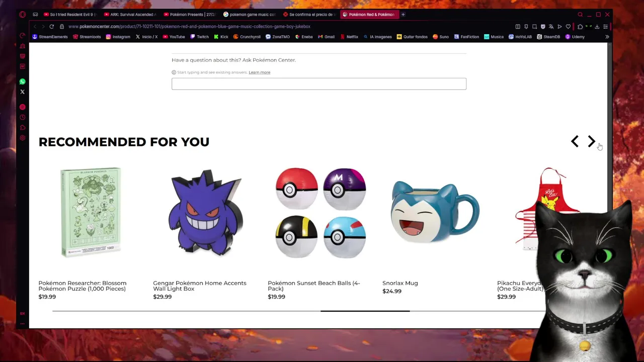
Task: Expand the hidden bookmarks chevron
Action: click(607, 37)
